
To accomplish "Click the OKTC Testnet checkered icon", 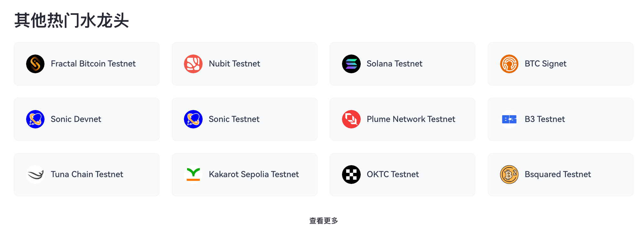I will click(x=351, y=175).
